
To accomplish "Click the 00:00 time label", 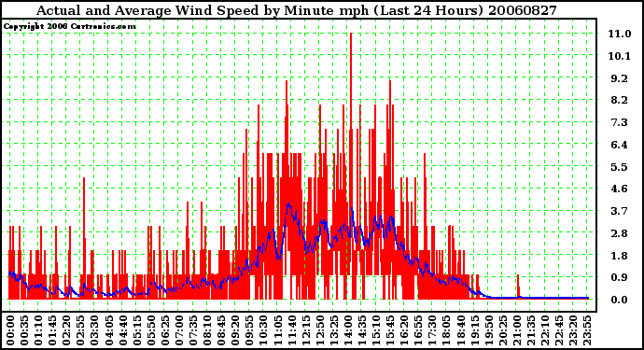I will (x=10, y=330).
